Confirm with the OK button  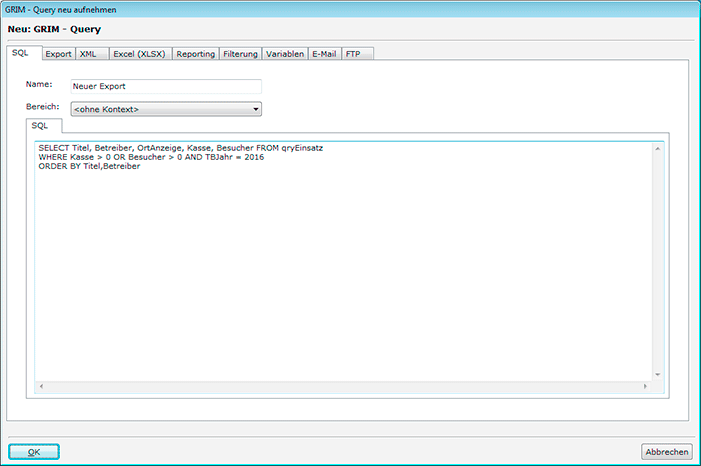34,452
